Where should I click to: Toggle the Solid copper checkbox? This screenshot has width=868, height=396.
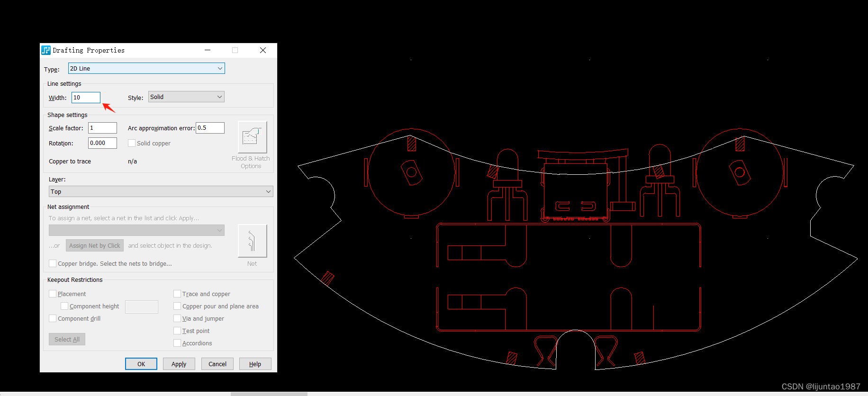point(132,143)
